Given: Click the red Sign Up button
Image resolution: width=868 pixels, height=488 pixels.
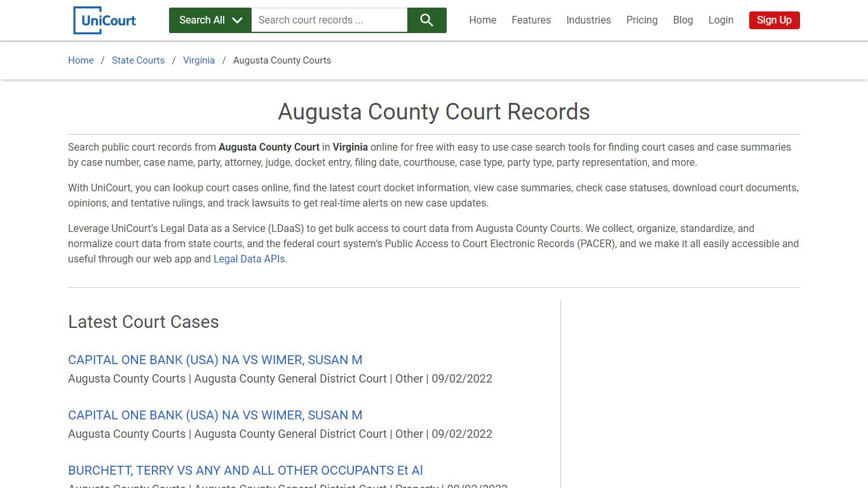Looking at the screenshot, I should coord(774,20).
